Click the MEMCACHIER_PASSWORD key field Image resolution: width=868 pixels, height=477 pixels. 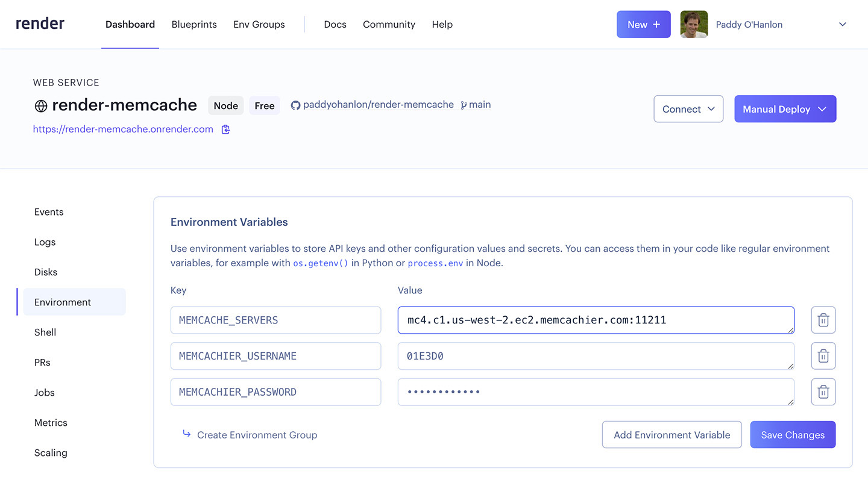(276, 392)
